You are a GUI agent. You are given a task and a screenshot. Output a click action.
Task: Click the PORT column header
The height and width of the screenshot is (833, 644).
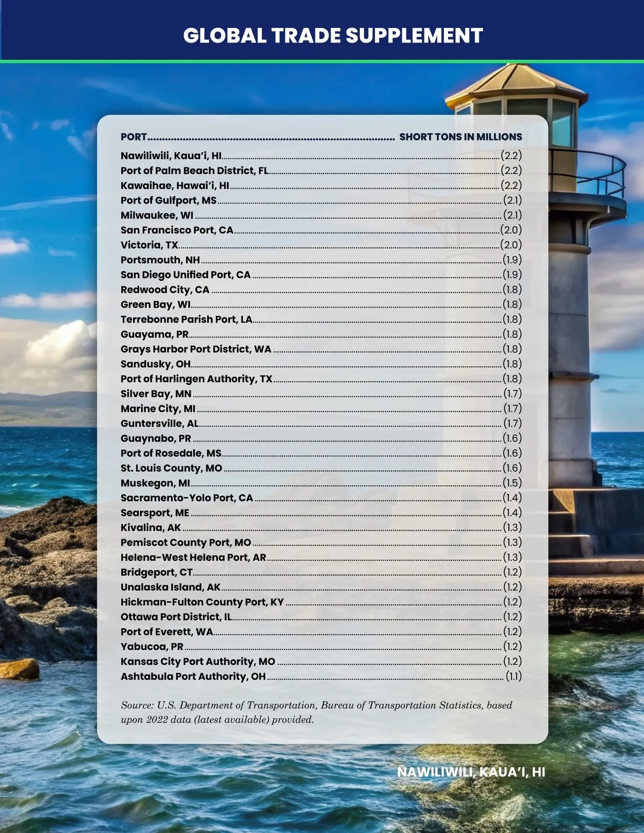point(134,137)
